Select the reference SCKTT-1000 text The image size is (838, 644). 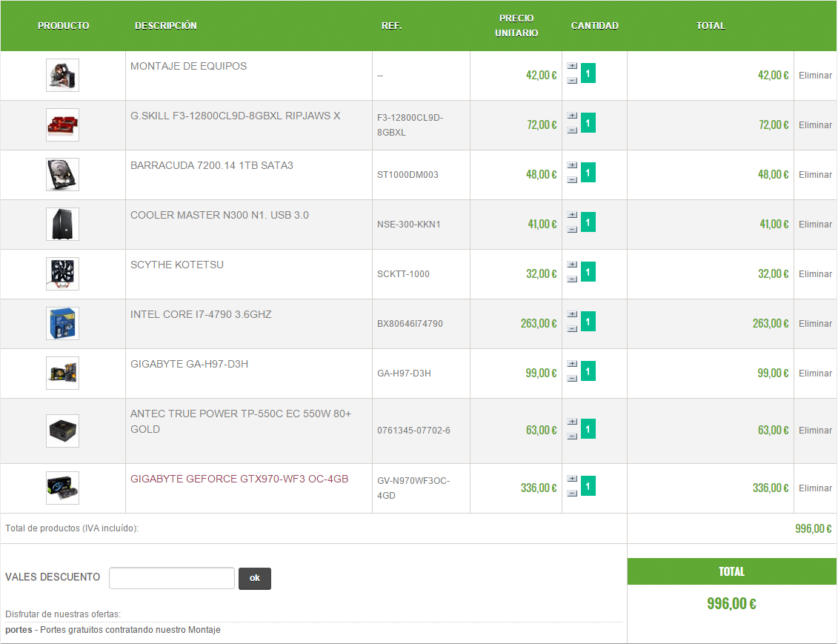403,274
